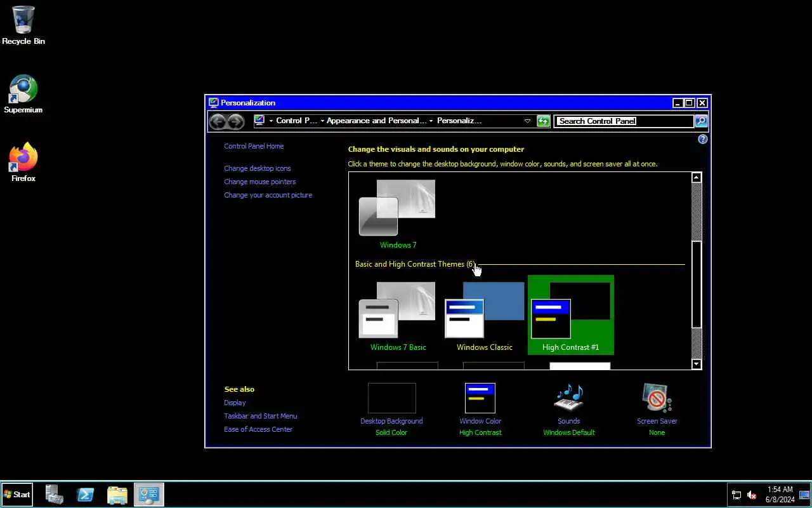Click the Control Panel breadcrumb segment

[297, 121]
